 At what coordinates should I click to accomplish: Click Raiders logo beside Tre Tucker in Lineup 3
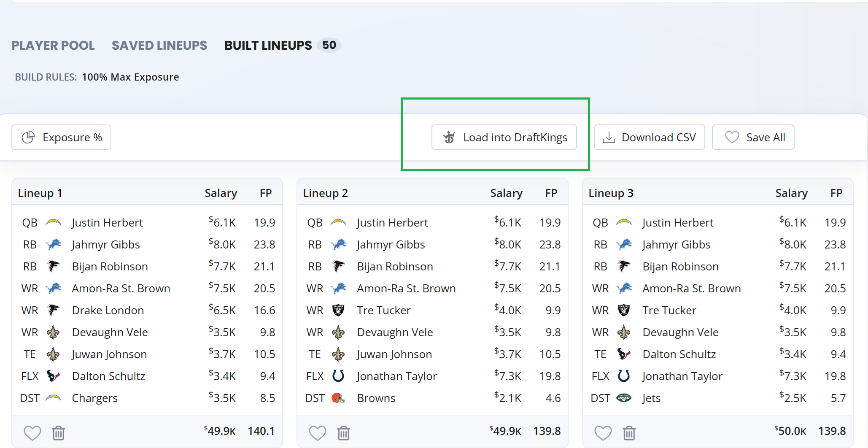(x=624, y=310)
